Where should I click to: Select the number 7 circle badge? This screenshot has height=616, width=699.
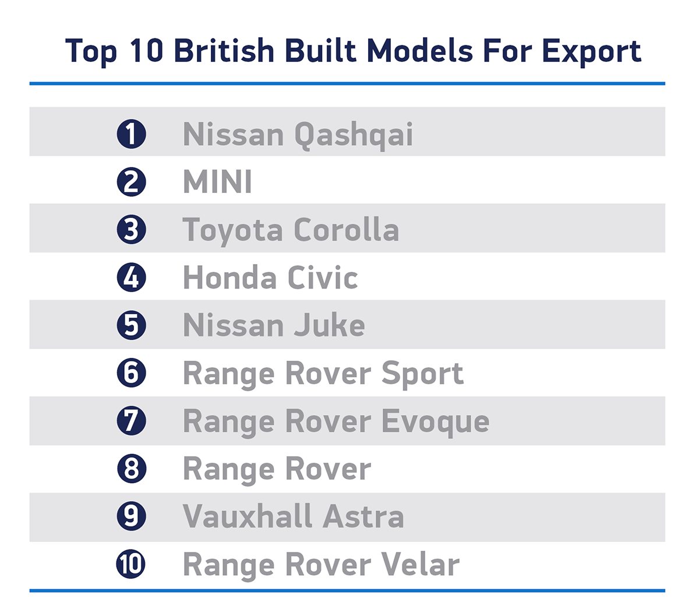pos(131,421)
